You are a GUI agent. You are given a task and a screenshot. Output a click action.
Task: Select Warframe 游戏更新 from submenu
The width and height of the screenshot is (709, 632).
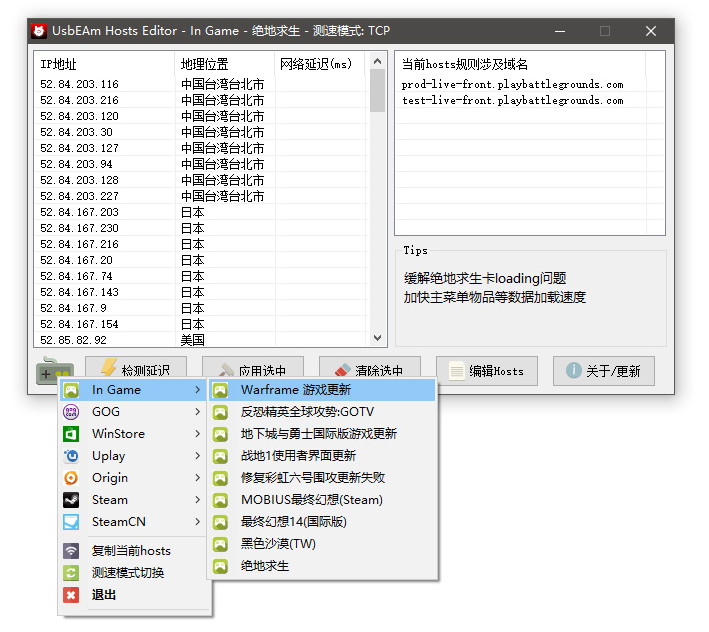[322, 390]
